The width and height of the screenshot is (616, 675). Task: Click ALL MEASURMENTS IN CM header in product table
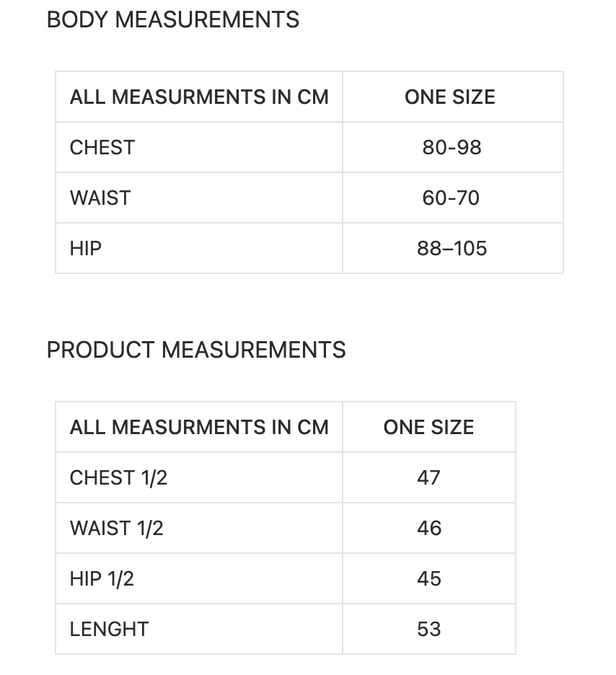point(199,428)
